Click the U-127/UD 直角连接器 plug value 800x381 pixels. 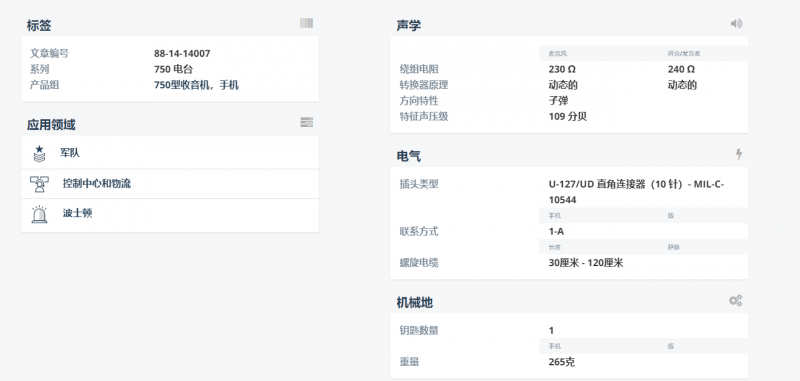click(x=636, y=192)
